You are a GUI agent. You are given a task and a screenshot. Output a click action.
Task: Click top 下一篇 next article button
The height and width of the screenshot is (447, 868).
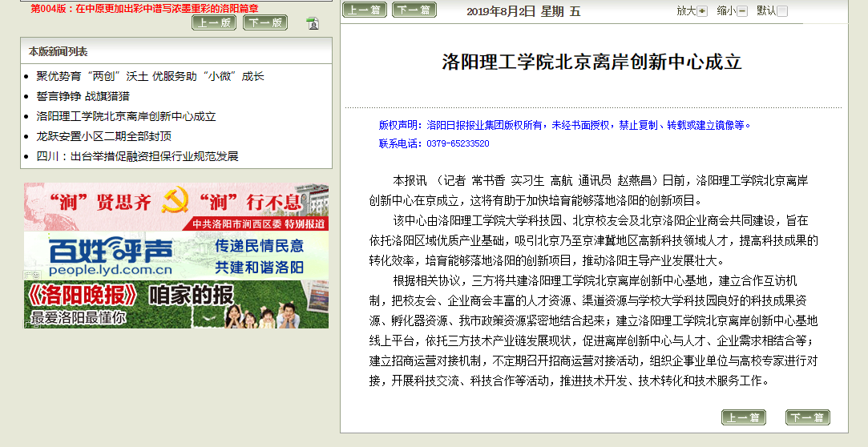(x=414, y=10)
